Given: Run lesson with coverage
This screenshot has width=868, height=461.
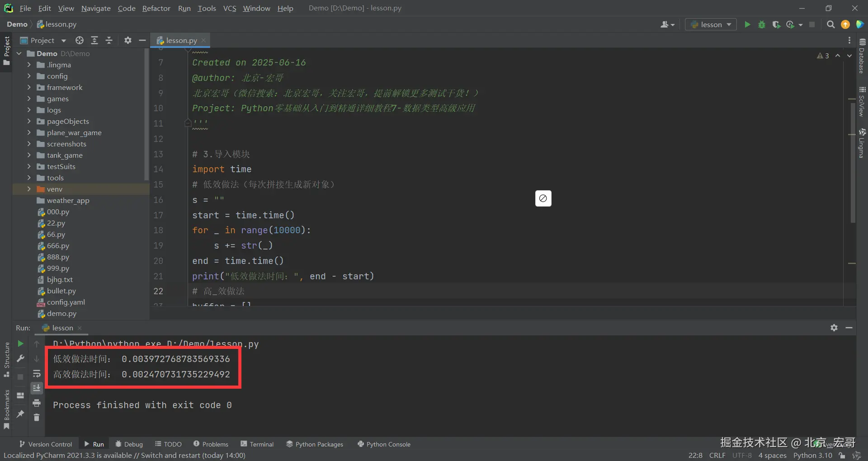Looking at the screenshot, I should click(x=776, y=24).
